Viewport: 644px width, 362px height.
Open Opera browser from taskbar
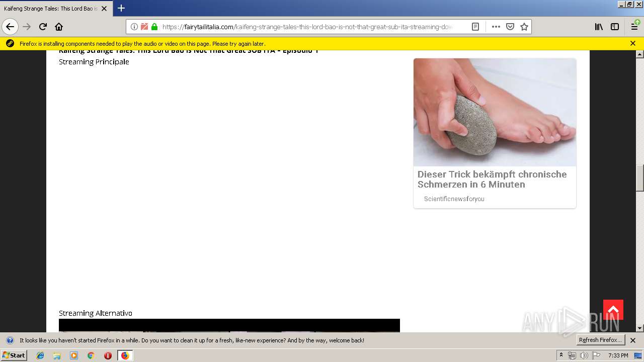coord(108,355)
